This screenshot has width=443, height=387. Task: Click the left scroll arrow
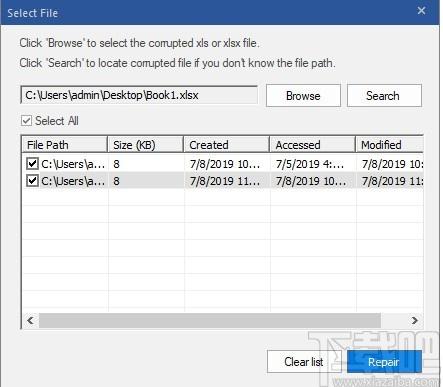tap(31, 320)
